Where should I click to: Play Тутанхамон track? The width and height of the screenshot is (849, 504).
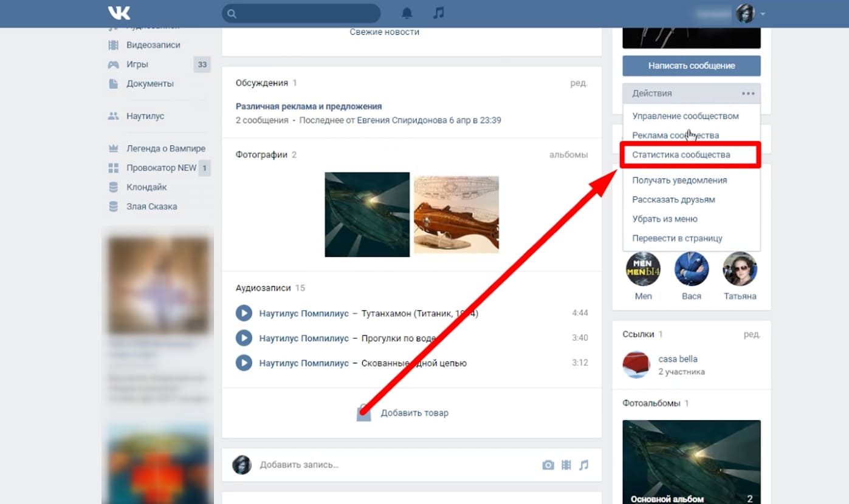(x=244, y=313)
